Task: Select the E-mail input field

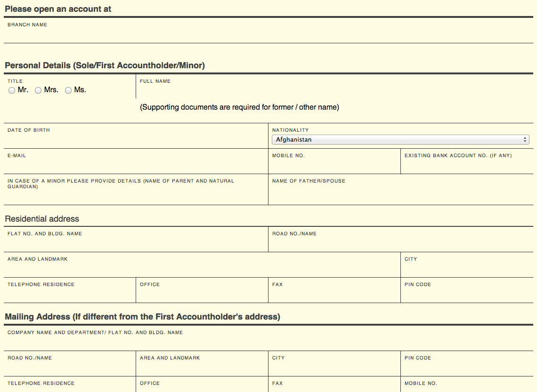Action: [136, 166]
